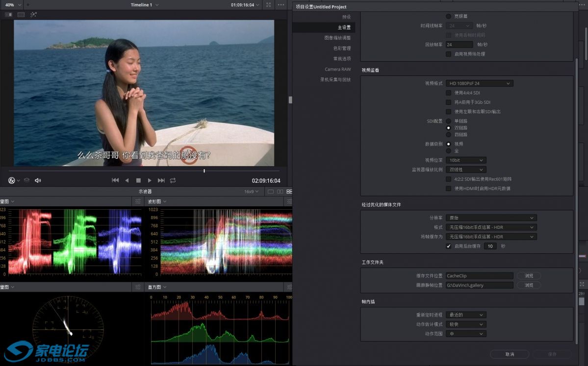Click the 取消 button
Viewport: 588px width, 366px height.
(x=510, y=354)
